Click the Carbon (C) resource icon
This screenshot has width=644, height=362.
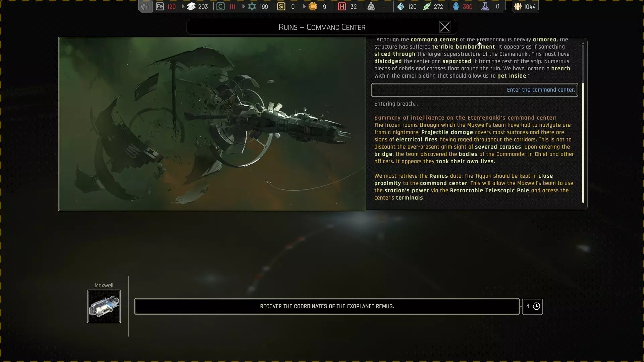point(220,6)
